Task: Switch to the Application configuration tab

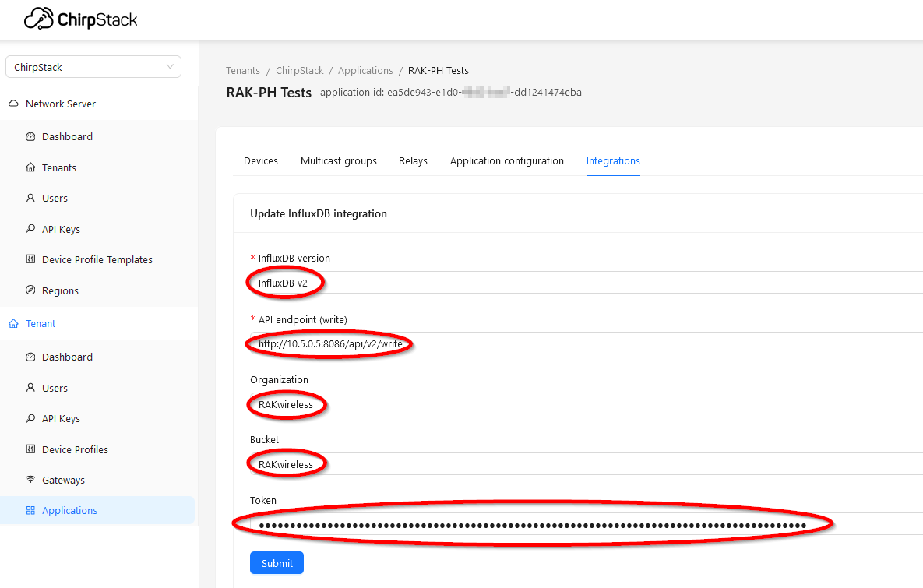Action: (x=506, y=161)
